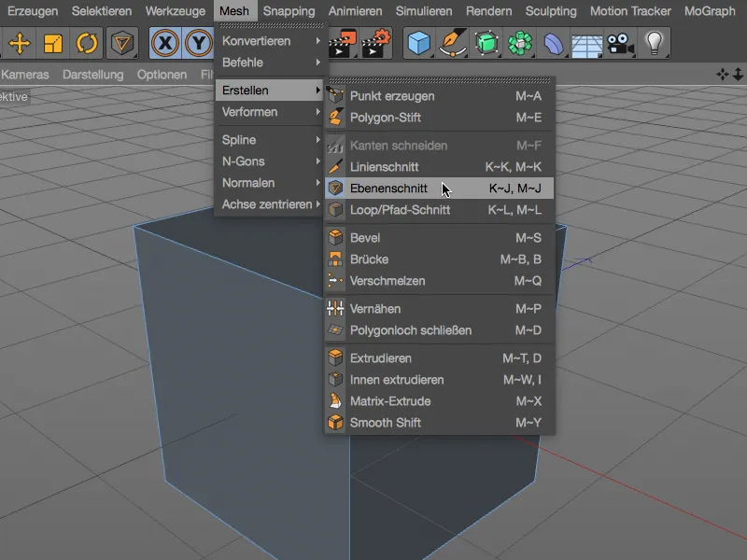Choose Innen extrudieren
This screenshot has width=747, height=560.
[x=439, y=380]
